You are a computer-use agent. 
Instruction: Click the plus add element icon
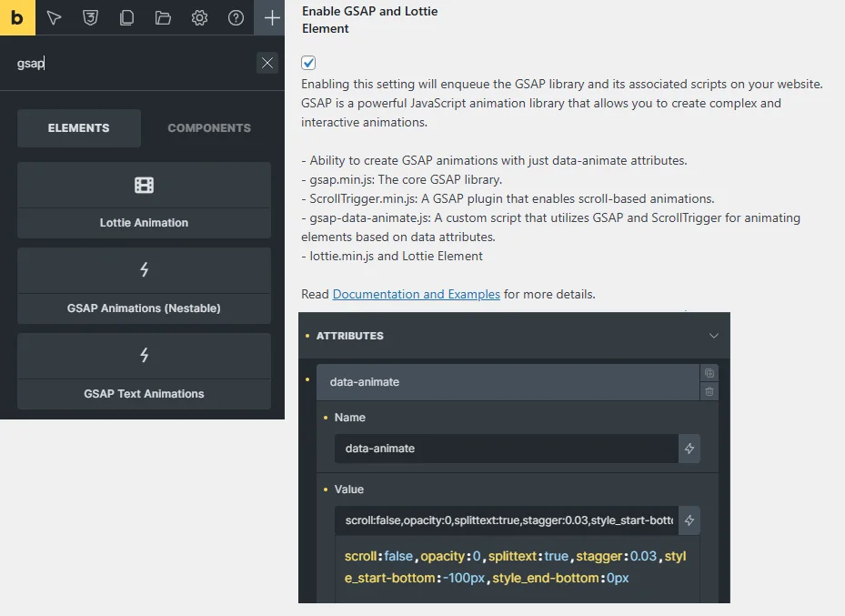pos(271,17)
